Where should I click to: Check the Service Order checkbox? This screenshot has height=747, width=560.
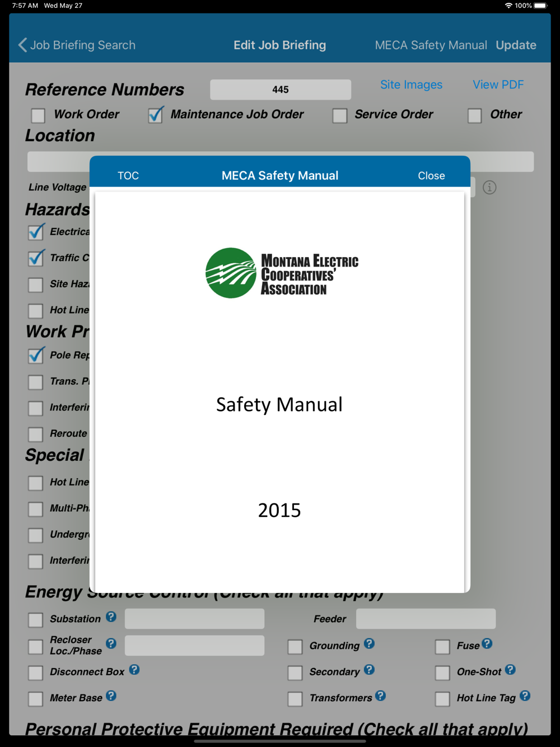pos(339,115)
